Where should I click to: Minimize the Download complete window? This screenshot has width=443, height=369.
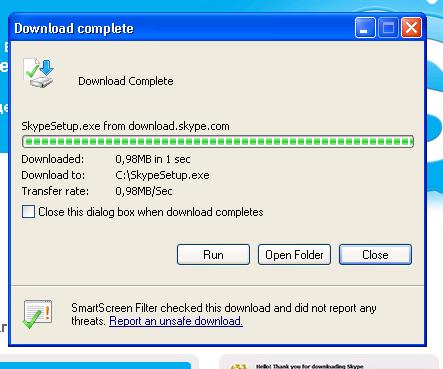coord(365,28)
